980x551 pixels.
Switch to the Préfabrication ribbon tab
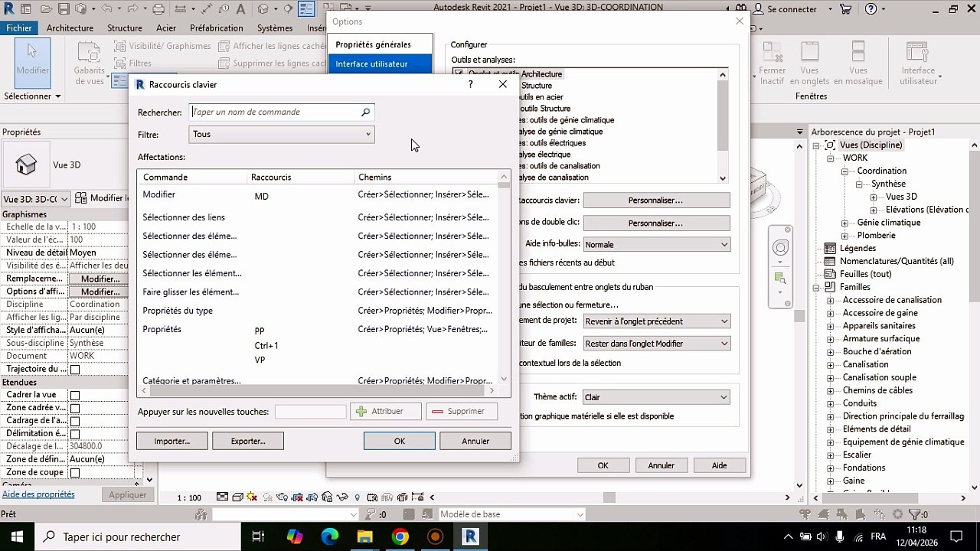pyautogui.click(x=217, y=28)
